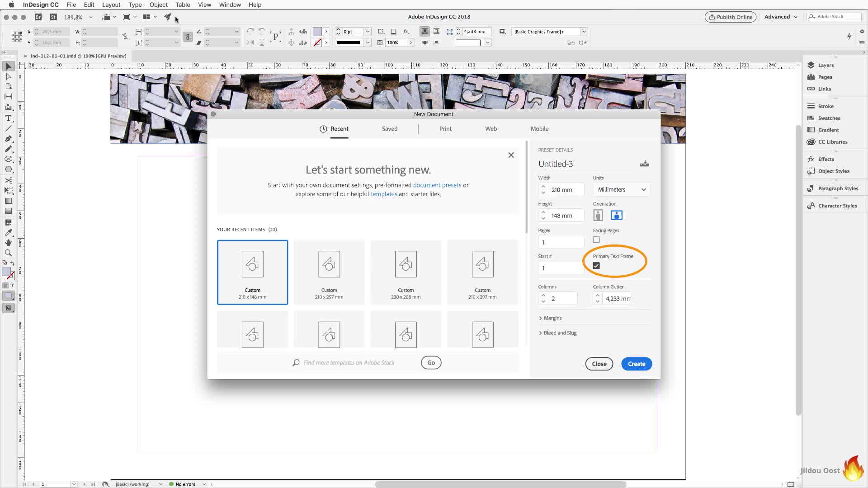The height and width of the screenshot is (488, 868).
Task: Switch to the Mobile tab
Action: click(539, 129)
